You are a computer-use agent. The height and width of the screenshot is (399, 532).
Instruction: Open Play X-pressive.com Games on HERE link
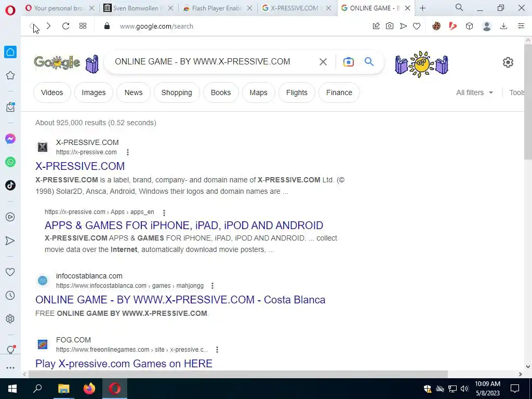click(124, 364)
